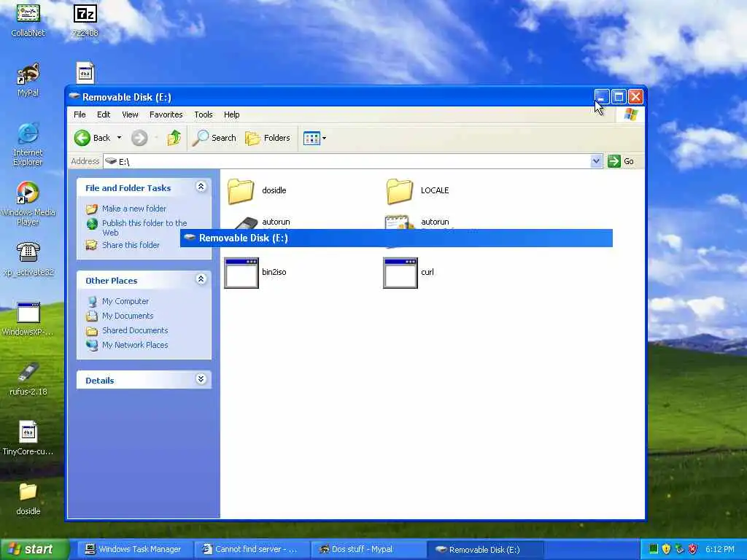Minimize the Removable Disk window
Image resolution: width=747 pixels, height=560 pixels.
pyautogui.click(x=601, y=97)
